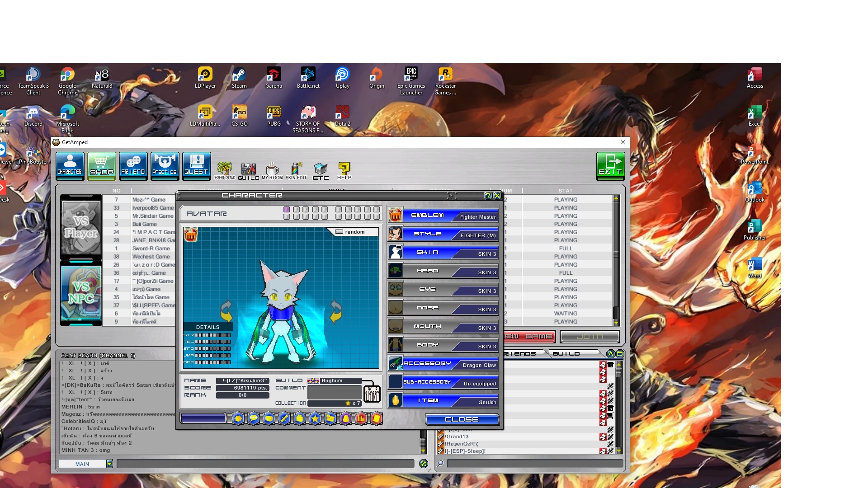The image size is (868, 488).
Task: Open the SHOP toolbar button
Action: 102,166
